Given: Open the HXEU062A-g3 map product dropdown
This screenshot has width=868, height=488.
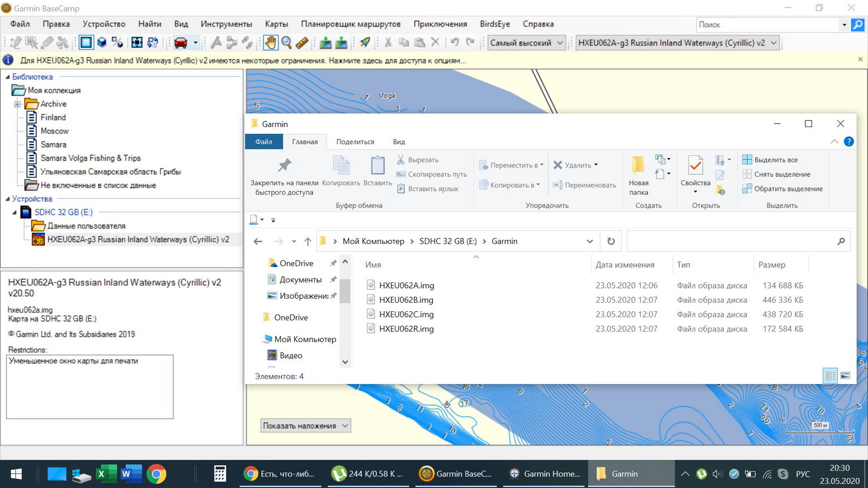Looking at the screenshot, I should [678, 43].
